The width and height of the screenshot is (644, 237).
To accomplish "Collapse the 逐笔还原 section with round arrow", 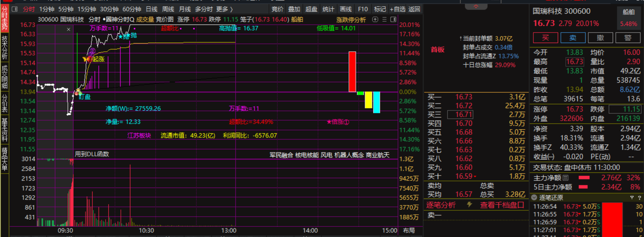I will point(534,198).
